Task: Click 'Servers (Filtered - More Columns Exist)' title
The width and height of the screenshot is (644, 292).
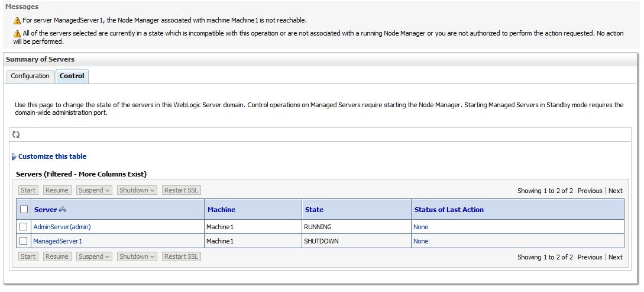Action: pos(82,174)
